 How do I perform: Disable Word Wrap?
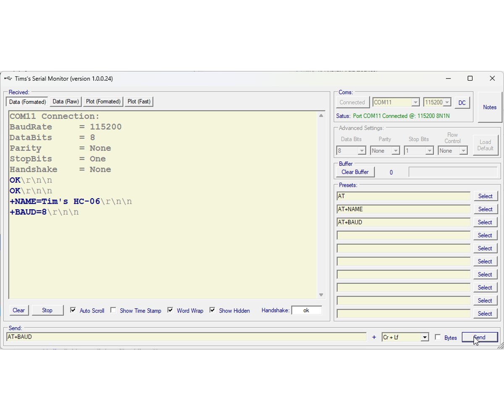click(170, 310)
